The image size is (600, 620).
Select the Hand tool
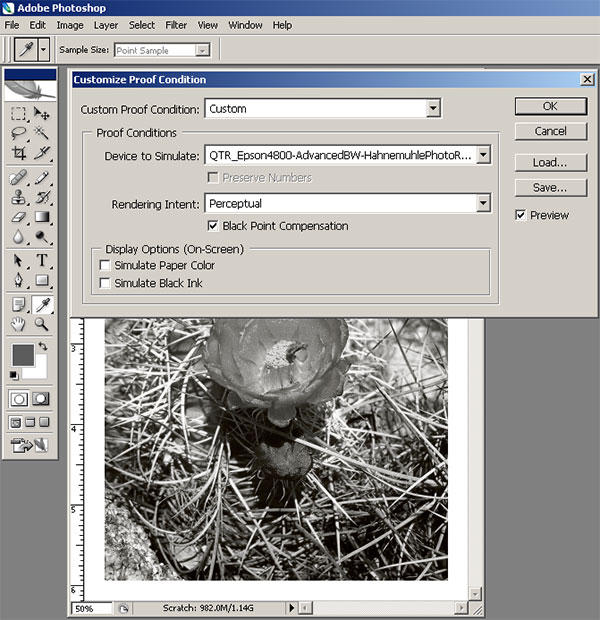click(18, 324)
